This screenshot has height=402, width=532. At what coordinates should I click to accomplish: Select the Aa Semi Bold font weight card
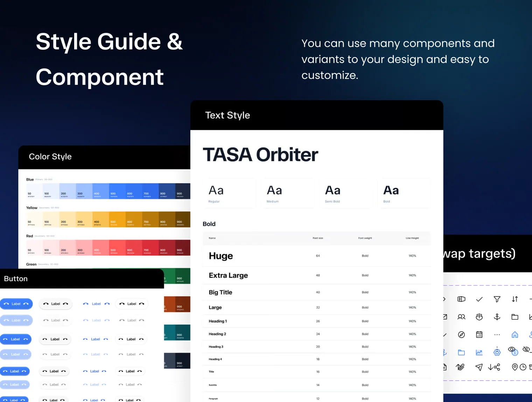pyautogui.click(x=346, y=193)
